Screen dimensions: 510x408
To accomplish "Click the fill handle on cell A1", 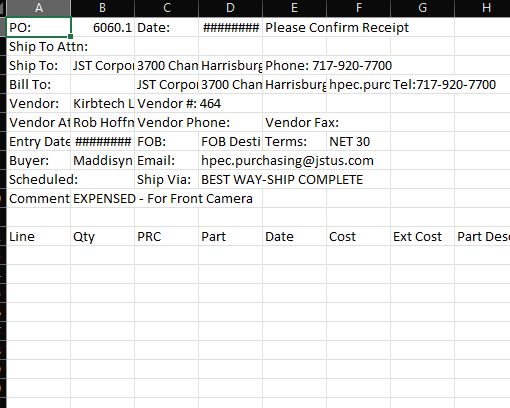I will coord(70,36).
